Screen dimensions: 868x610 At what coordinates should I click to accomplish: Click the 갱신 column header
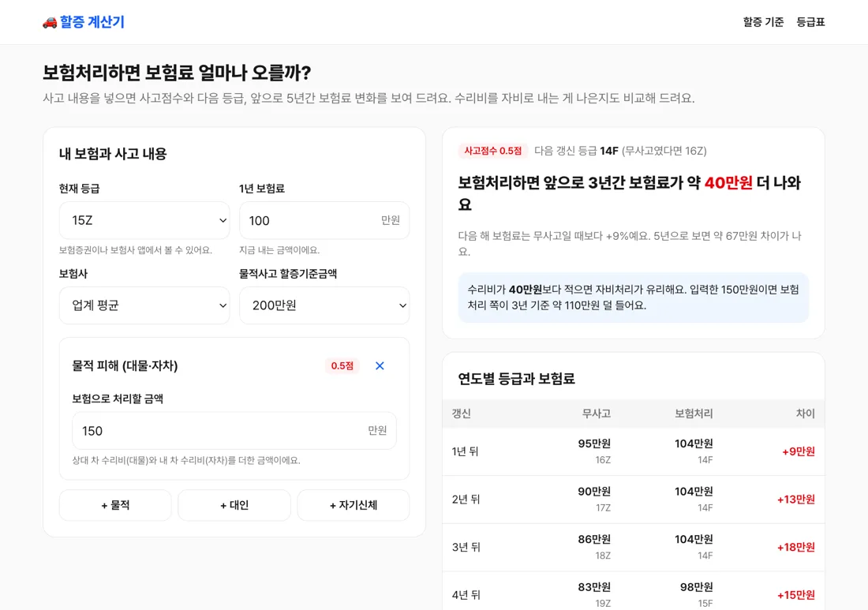click(461, 414)
